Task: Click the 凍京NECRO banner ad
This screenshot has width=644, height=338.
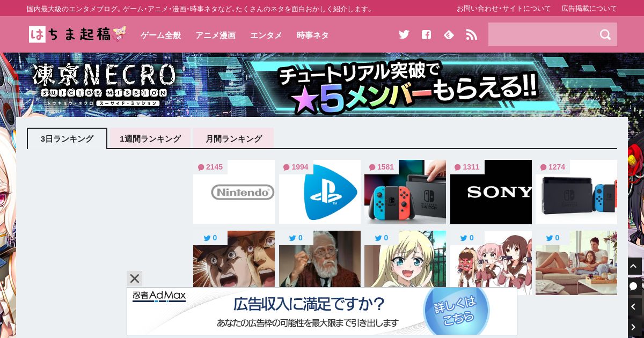Action: pos(322,85)
